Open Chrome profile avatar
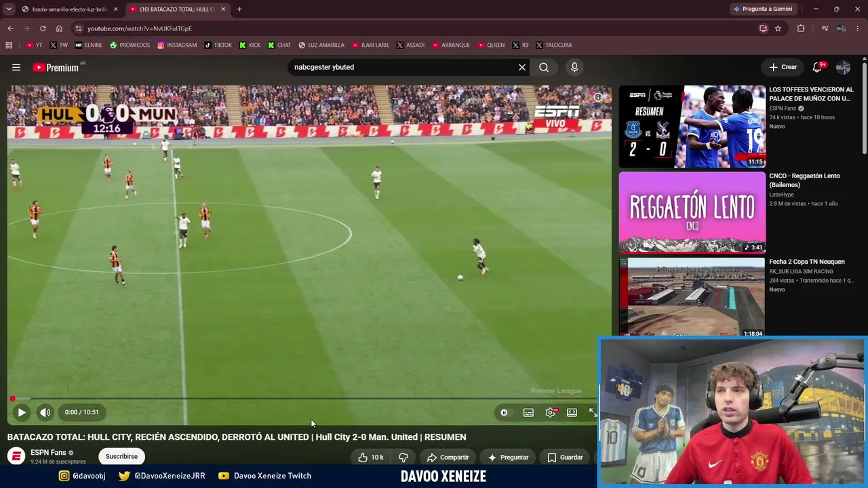This screenshot has width=868, height=488. 842,28
